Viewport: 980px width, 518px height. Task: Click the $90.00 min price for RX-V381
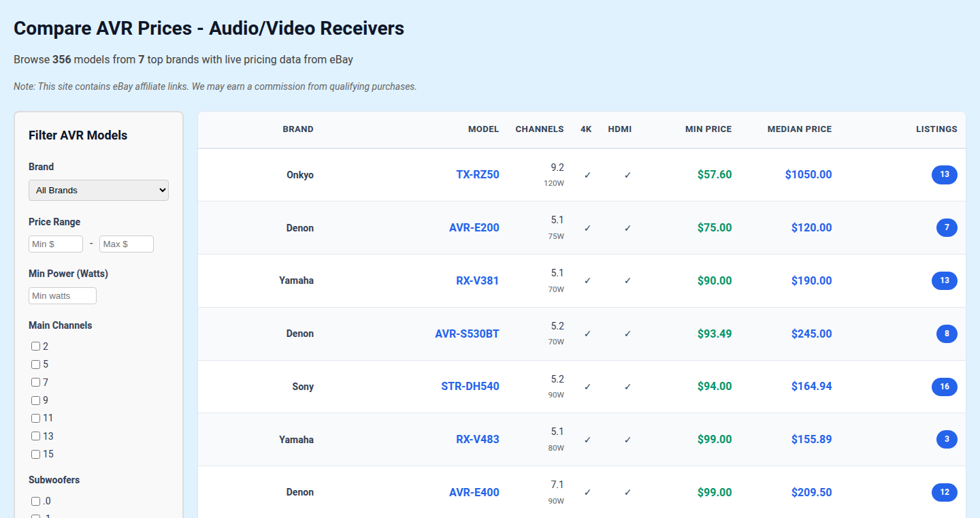pyautogui.click(x=715, y=280)
